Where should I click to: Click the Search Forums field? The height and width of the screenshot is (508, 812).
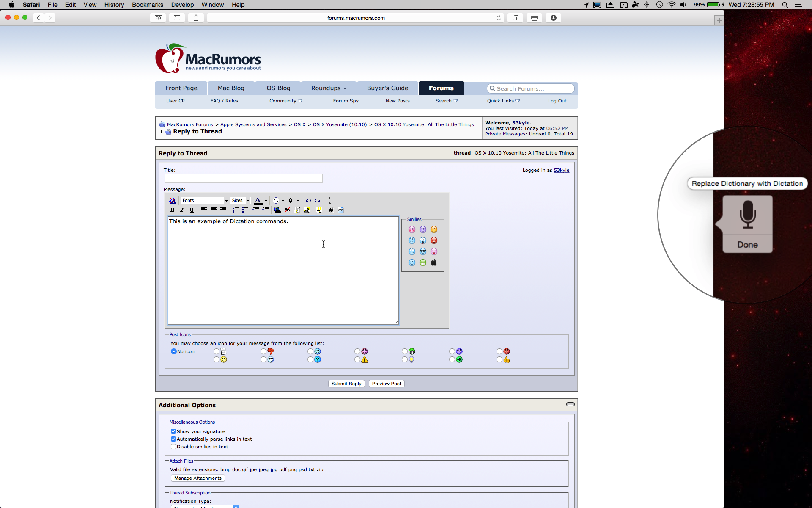coord(531,88)
